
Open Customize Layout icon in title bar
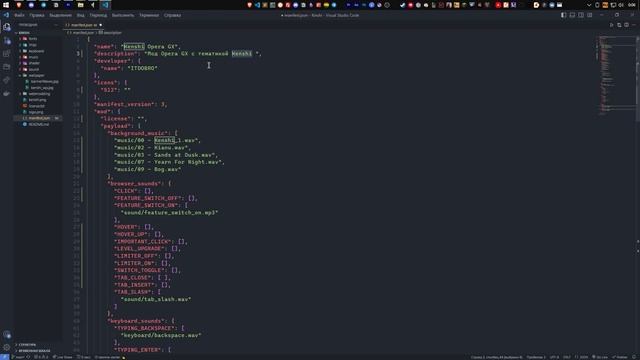[589, 15]
